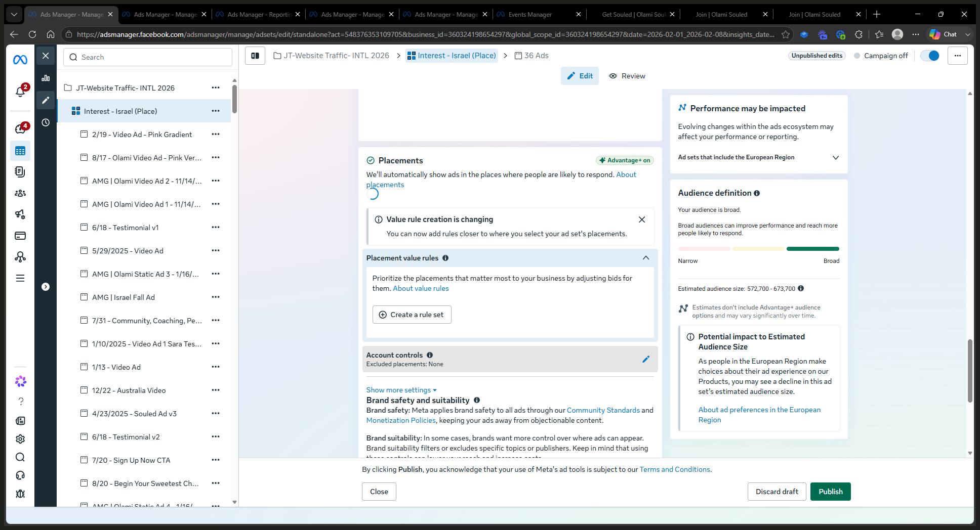Open the billing card icon

(20, 236)
